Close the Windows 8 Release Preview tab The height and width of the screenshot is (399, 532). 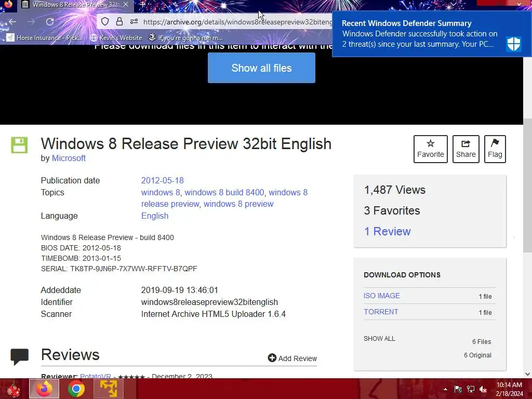click(x=126, y=4)
